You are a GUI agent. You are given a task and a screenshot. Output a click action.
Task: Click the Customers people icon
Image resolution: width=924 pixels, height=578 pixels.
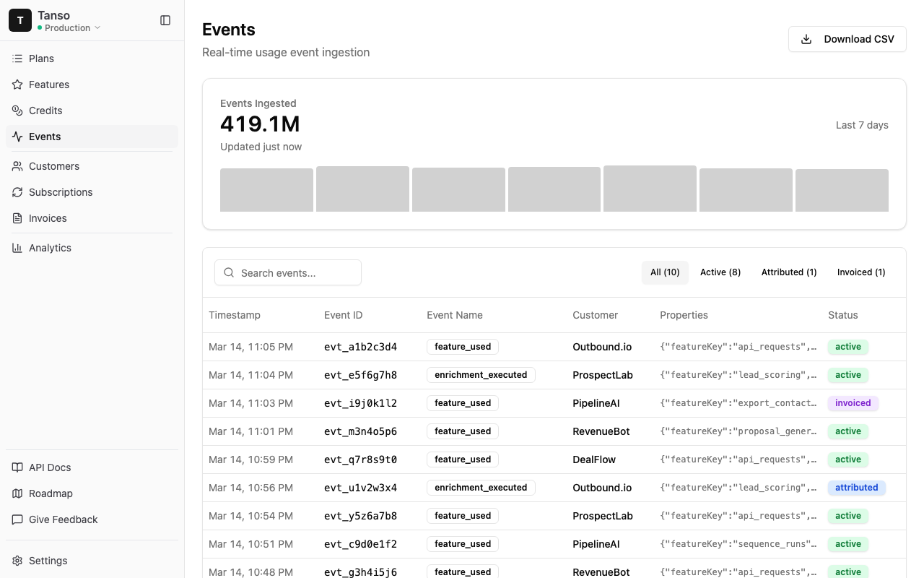[17, 166]
